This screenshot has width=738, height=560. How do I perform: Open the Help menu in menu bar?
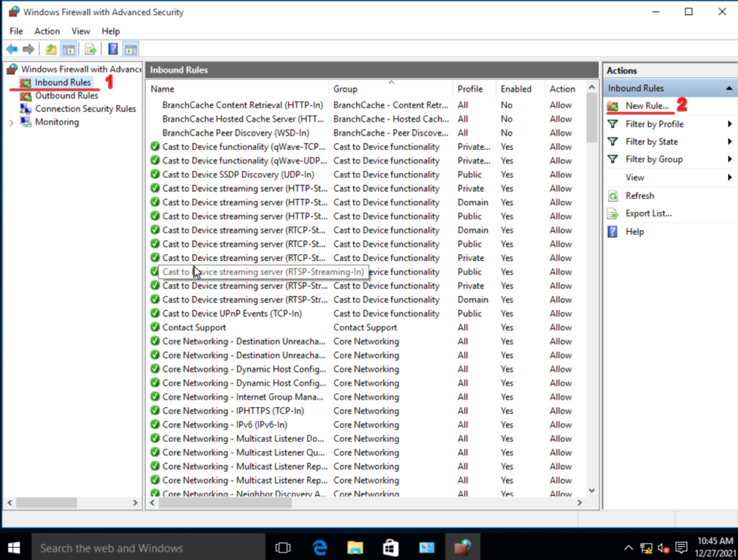click(110, 31)
